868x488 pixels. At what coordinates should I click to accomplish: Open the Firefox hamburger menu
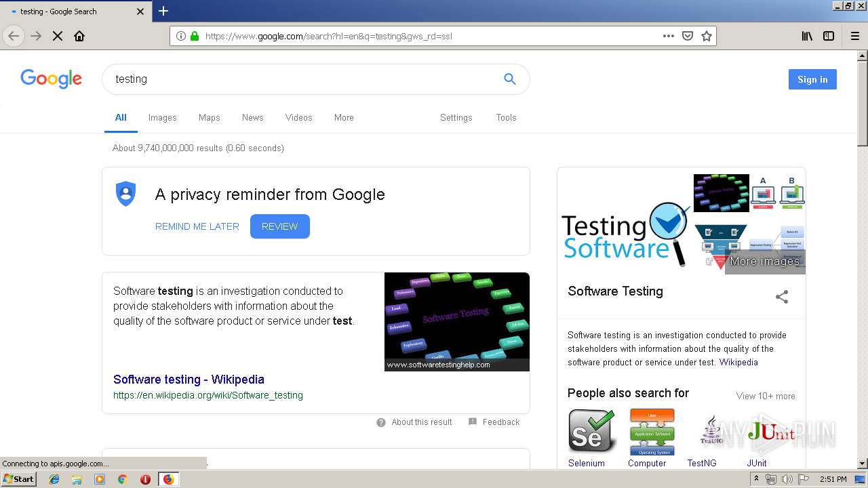(x=855, y=36)
